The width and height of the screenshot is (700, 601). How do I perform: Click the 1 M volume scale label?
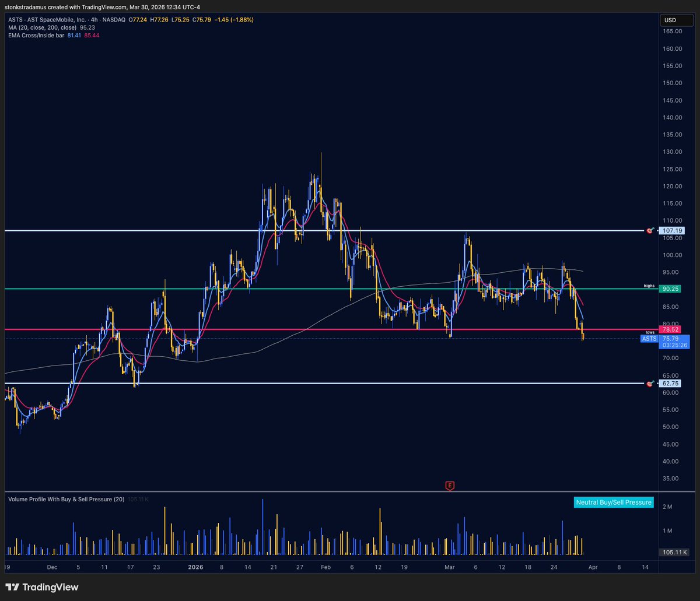[x=667, y=530]
